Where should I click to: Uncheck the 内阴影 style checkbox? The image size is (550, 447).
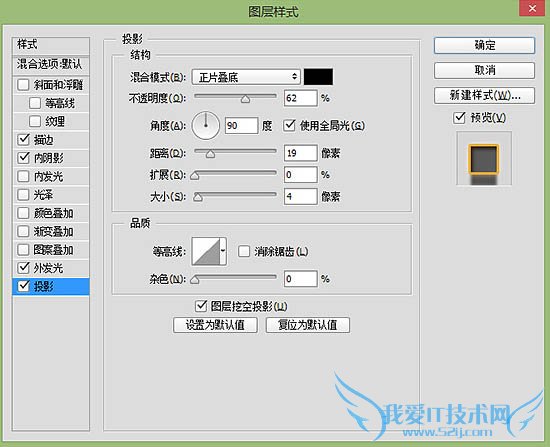[23, 158]
